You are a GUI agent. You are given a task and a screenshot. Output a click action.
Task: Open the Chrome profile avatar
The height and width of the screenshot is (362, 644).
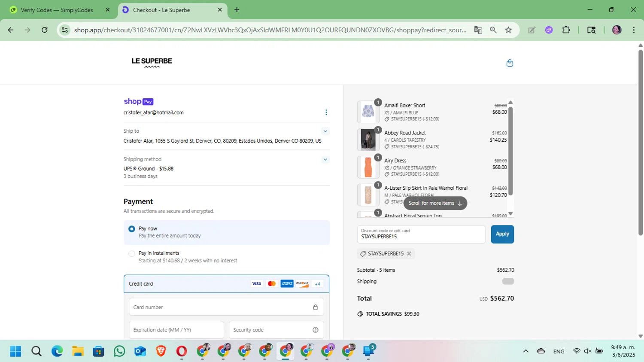[617, 30]
